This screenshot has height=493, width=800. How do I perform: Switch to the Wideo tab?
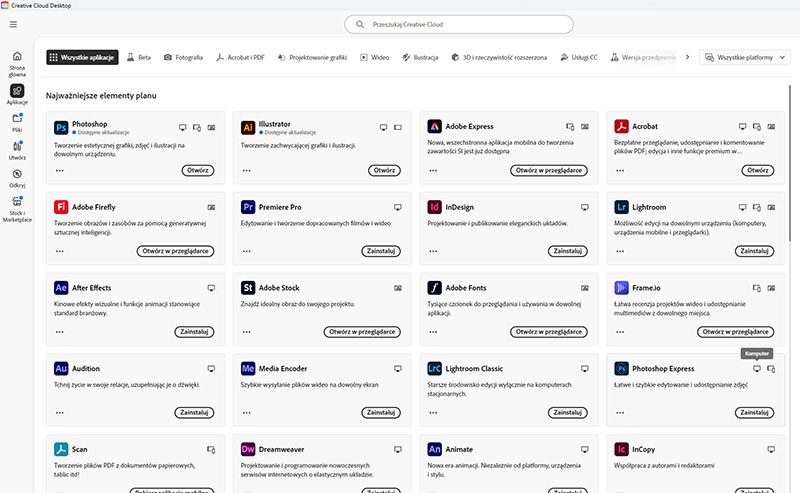click(374, 57)
